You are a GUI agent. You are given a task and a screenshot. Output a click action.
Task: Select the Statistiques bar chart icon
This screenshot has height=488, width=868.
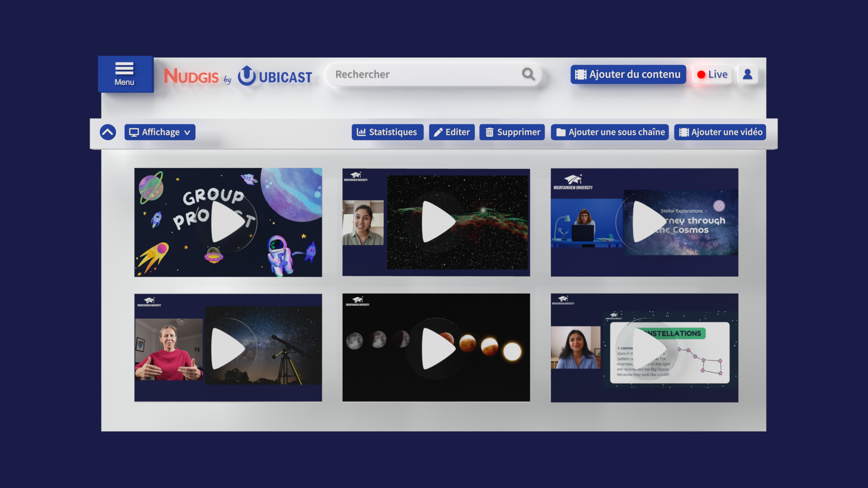(361, 132)
